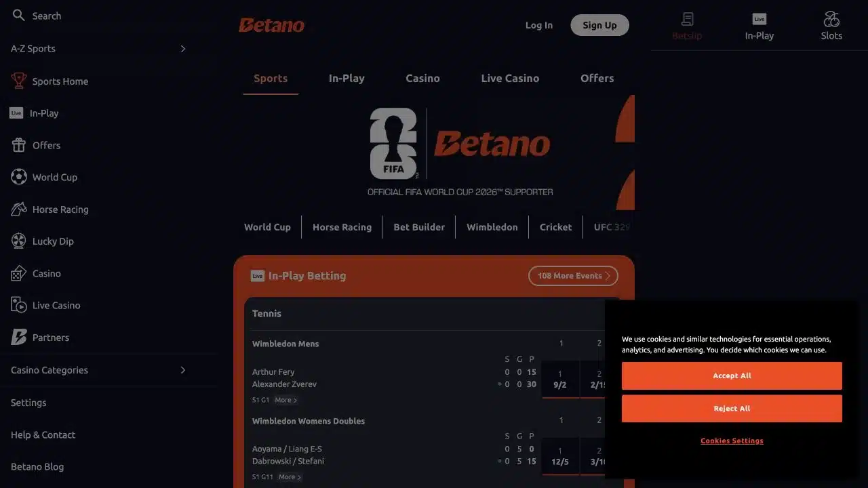Select Wimbledon quick link
The height and width of the screenshot is (488, 868).
coord(492,227)
